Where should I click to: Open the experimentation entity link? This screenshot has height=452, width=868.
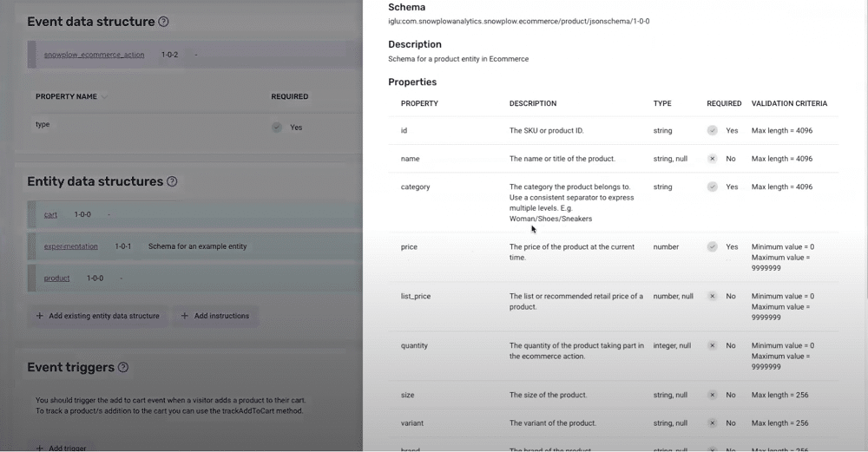[71, 246]
